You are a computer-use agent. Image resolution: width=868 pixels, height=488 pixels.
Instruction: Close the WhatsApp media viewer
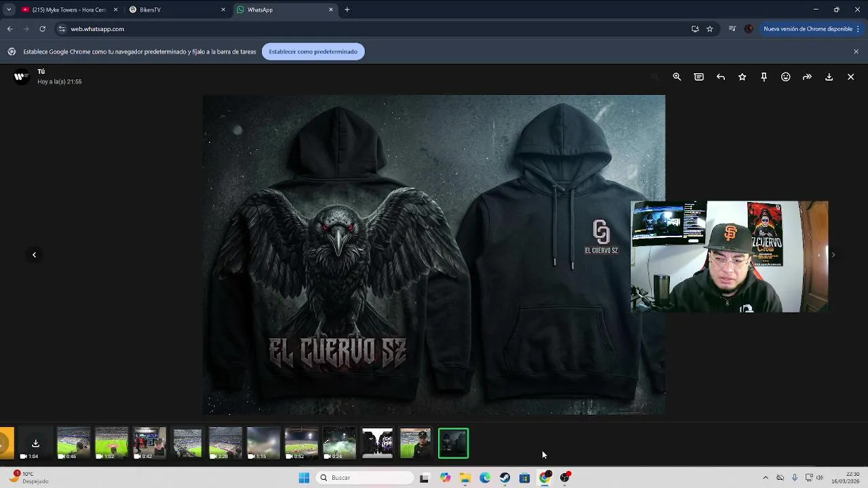pos(850,77)
